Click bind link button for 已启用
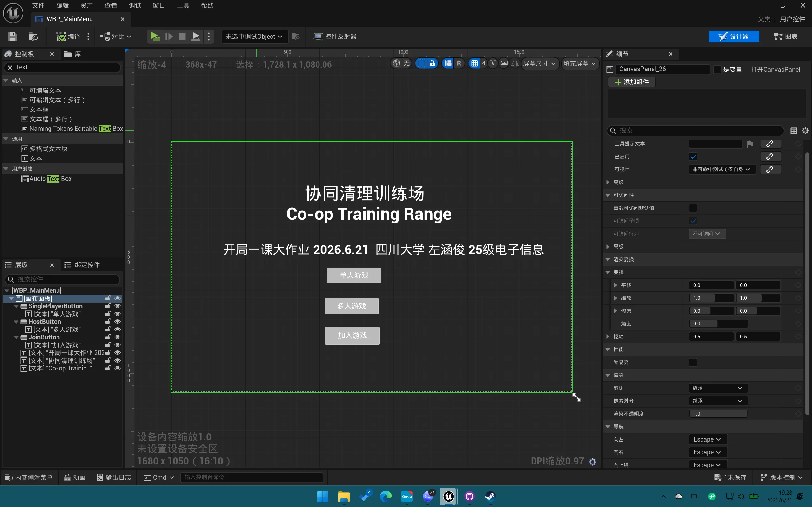The width and height of the screenshot is (812, 507). [770, 157]
